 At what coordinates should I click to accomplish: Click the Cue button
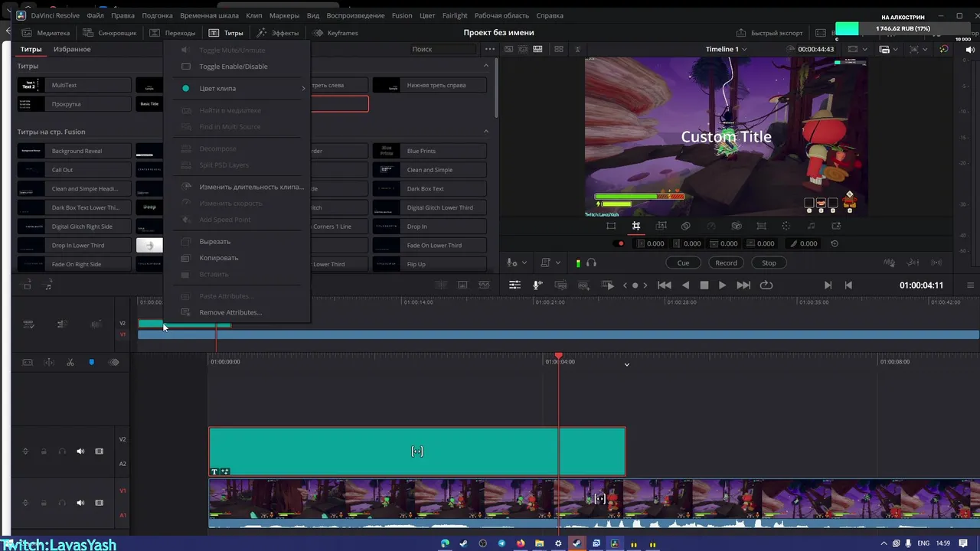pos(683,262)
